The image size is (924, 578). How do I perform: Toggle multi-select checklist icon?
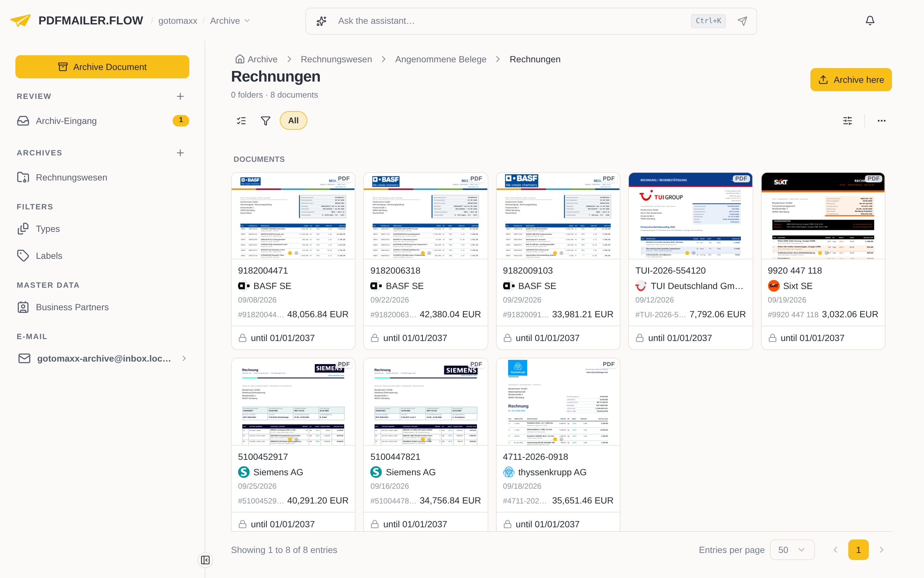(x=241, y=121)
